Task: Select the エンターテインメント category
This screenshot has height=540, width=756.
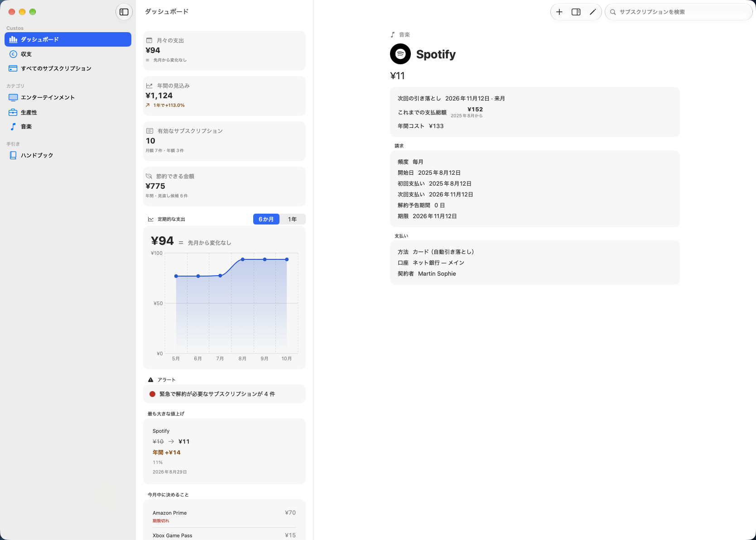Action: coord(68,97)
